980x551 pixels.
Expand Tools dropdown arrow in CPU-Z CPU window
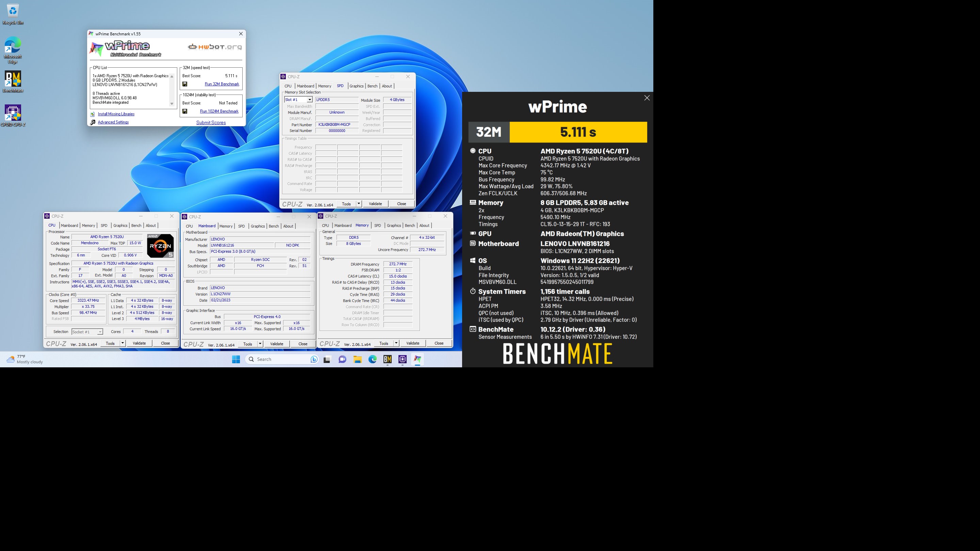122,344
